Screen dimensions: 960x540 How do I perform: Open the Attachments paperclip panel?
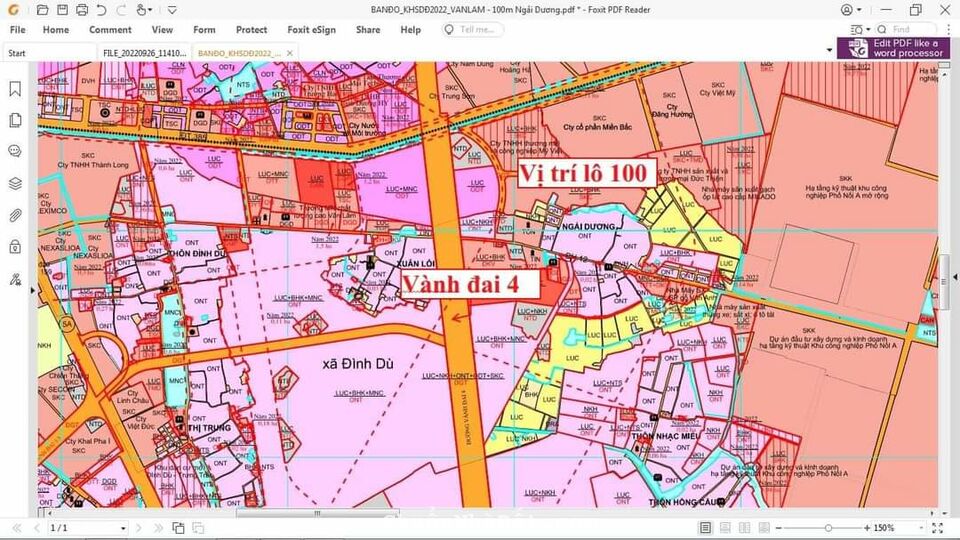(x=15, y=215)
